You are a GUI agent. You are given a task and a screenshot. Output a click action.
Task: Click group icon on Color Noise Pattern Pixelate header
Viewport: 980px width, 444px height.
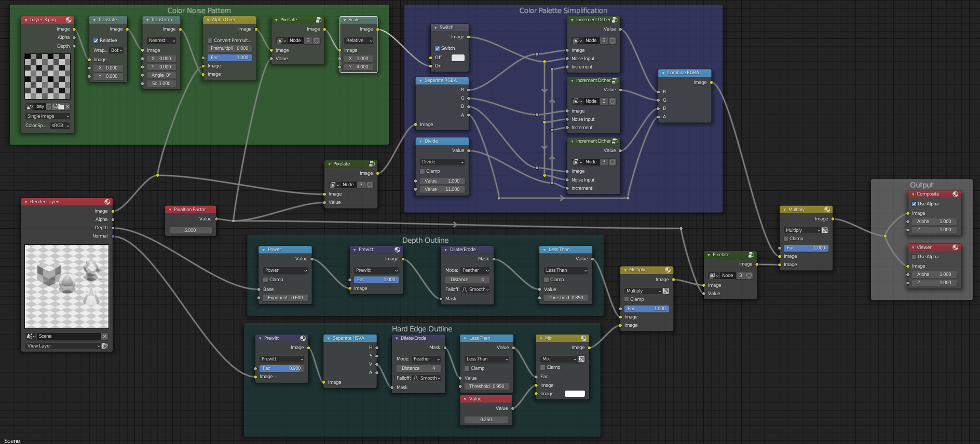pos(318,20)
